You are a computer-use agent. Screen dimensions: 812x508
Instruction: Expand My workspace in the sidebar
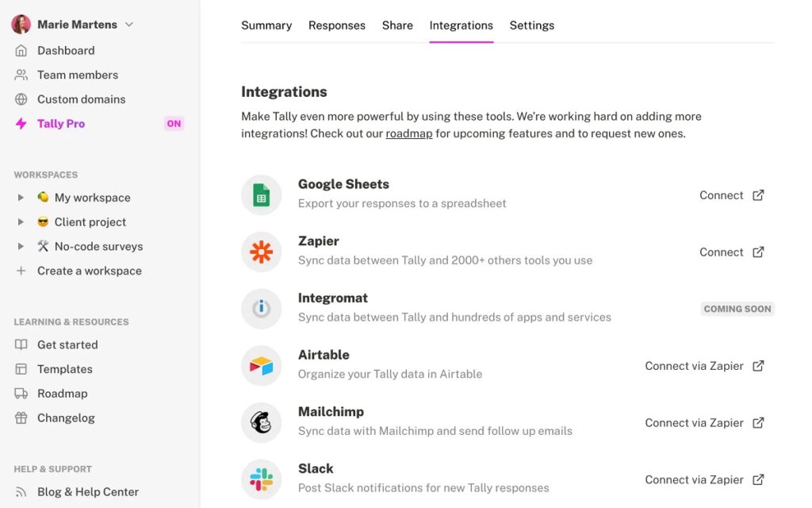coord(20,197)
